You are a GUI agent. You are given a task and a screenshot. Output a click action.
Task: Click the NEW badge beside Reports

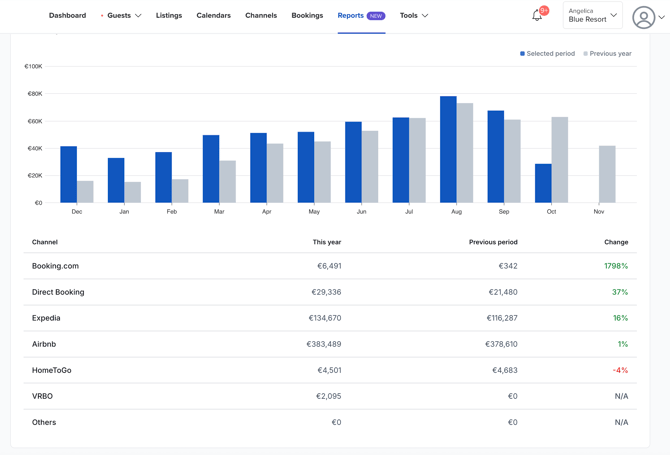[x=376, y=16]
